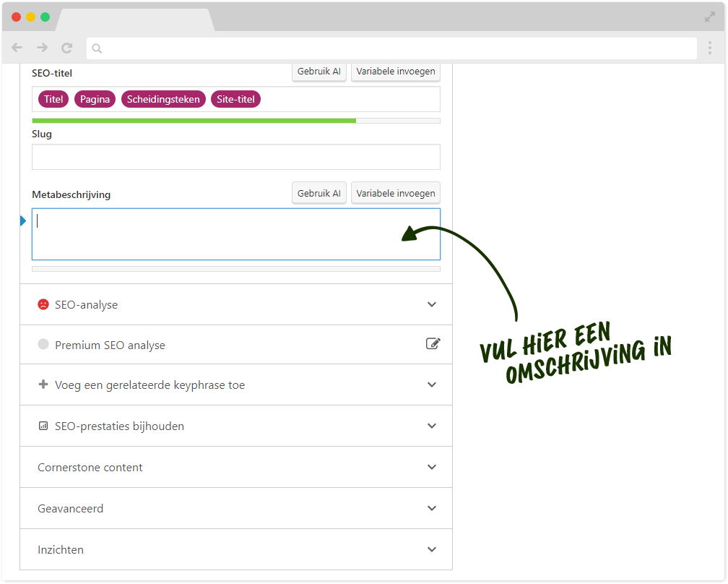Expand the related keyphrase section chevron
The width and height of the screenshot is (728, 584).
tap(432, 385)
